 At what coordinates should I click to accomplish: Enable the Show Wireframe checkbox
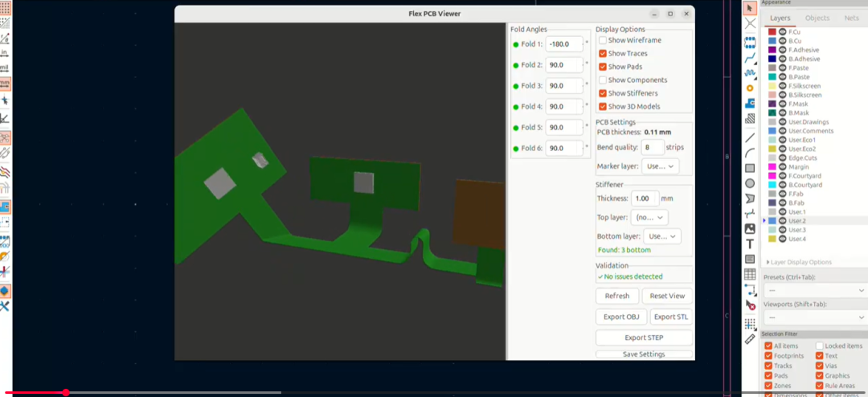click(603, 40)
